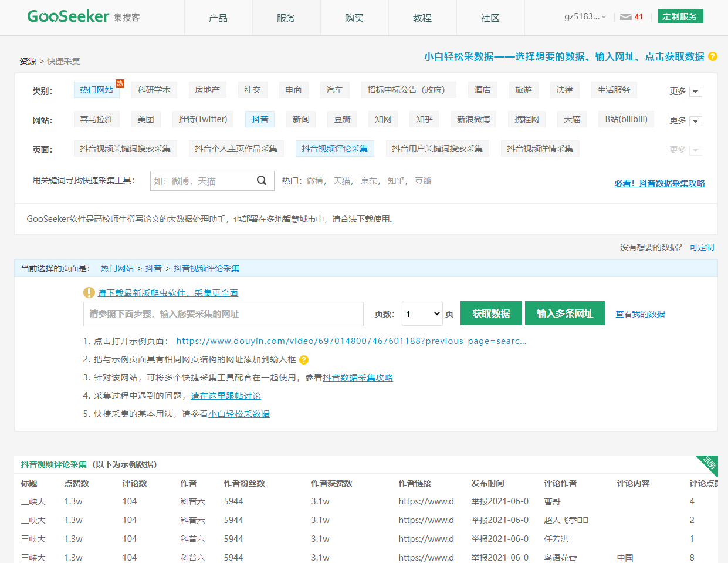Select 抖音个人主页作品采集 page
728x563 pixels.
pyautogui.click(x=236, y=149)
